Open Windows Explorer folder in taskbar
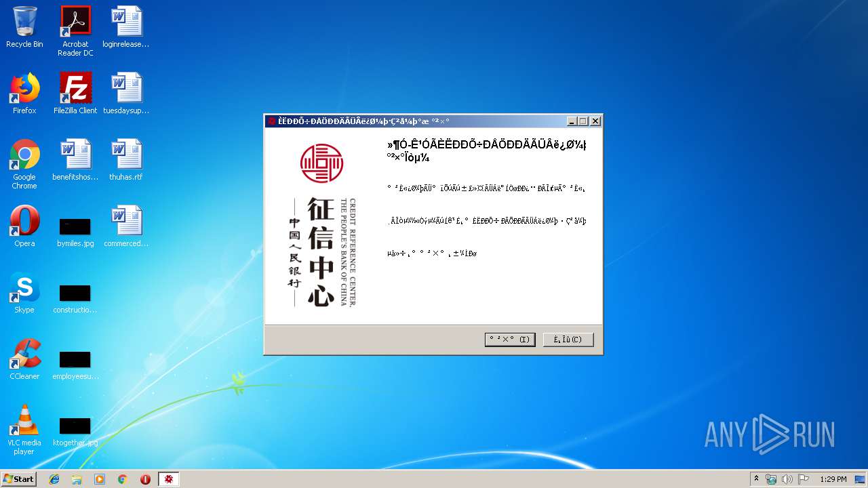The image size is (868, 488). pos(77,479)
